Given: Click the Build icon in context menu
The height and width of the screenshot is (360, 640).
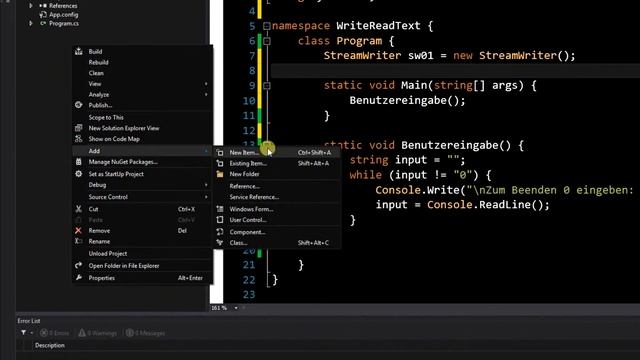Looking at the screenshot, I should coord(78,51).
